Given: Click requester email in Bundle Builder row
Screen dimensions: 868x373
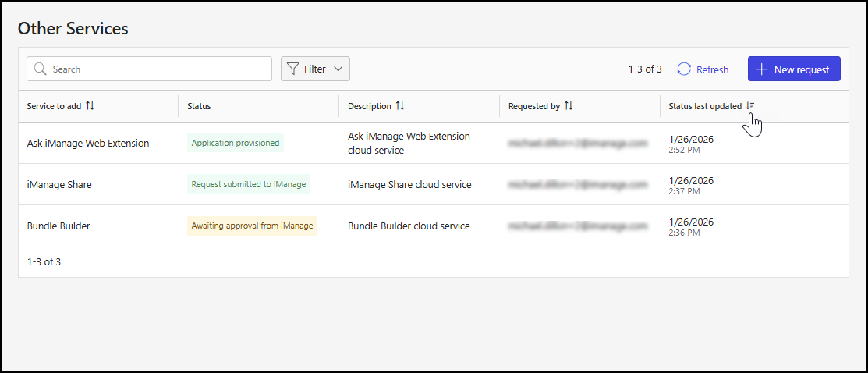Looking at the screenshot, I should [x=577, y=226].
